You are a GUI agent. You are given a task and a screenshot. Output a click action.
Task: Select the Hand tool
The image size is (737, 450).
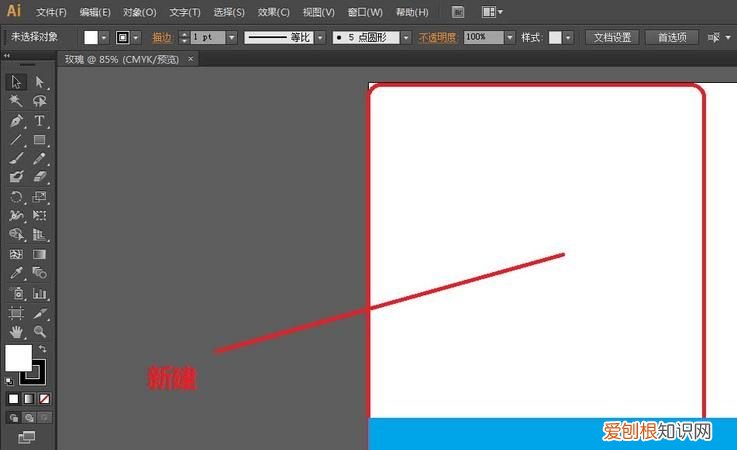click(x=16, y=332)
